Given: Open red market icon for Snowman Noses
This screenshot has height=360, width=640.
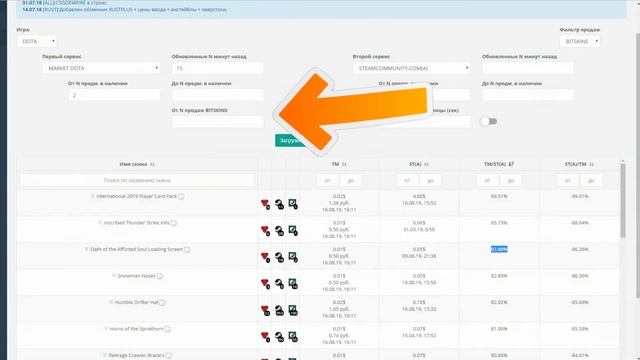Looking at the screenshot, I should (x=265, y=283).
